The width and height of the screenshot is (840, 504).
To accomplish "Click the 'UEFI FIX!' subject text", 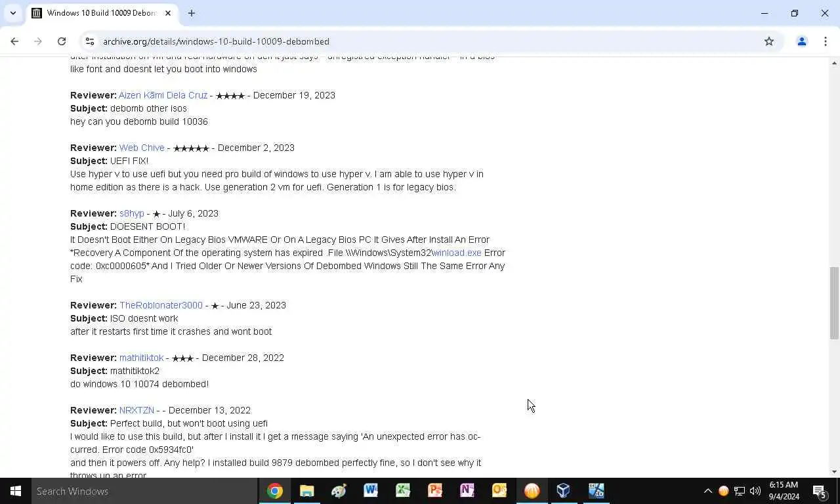I will pyautogui.click(x=129, y=161).
